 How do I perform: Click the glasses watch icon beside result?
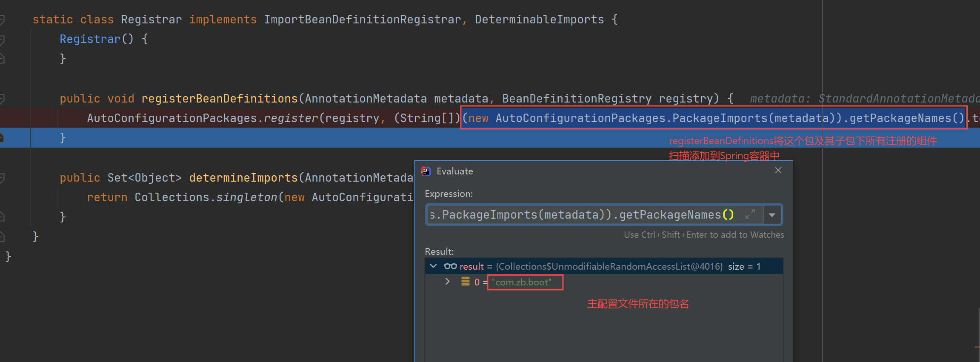coord(450,266)
